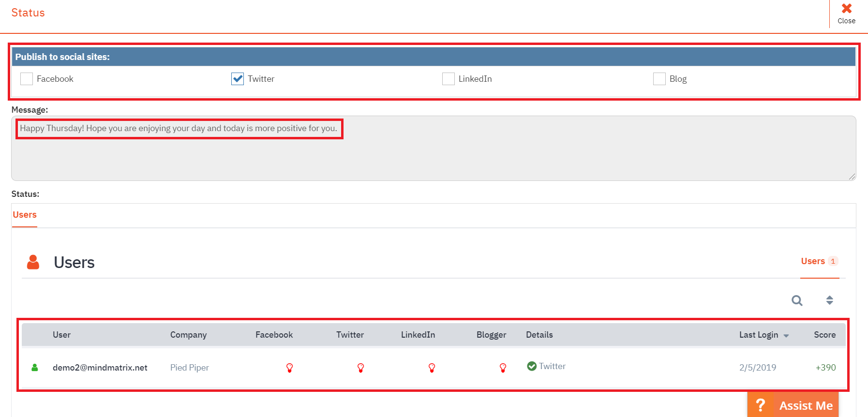Uncheck the Twitter publish checkbox
Viewport: 868px width, 417px height.
[238, 79]
